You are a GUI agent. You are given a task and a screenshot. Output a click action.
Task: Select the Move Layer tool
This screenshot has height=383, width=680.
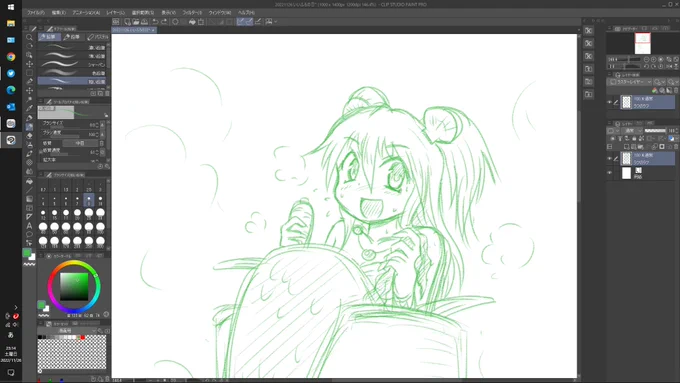[29, 64]
